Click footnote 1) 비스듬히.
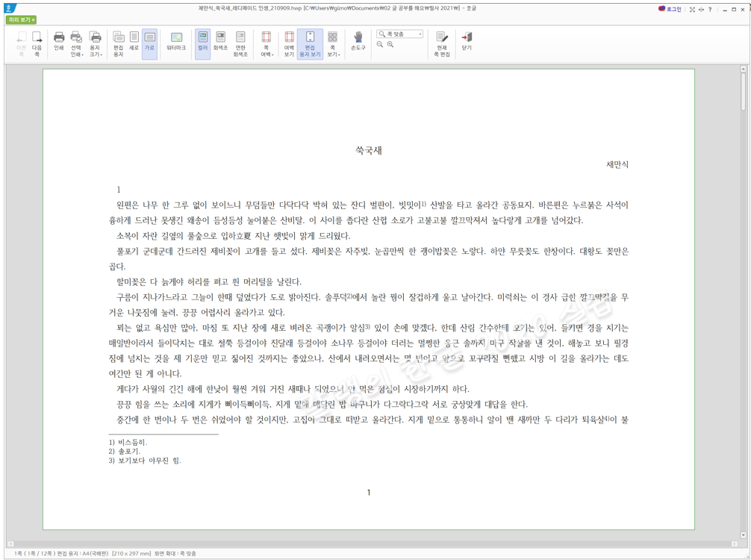This screenshot has height=560, width=751. point(128,442)
